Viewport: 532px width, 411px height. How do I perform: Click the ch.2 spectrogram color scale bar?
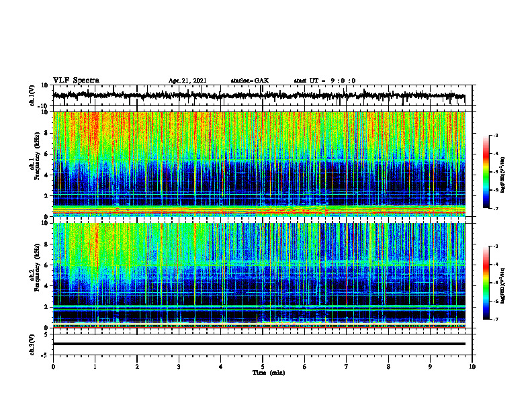[486, 283]
